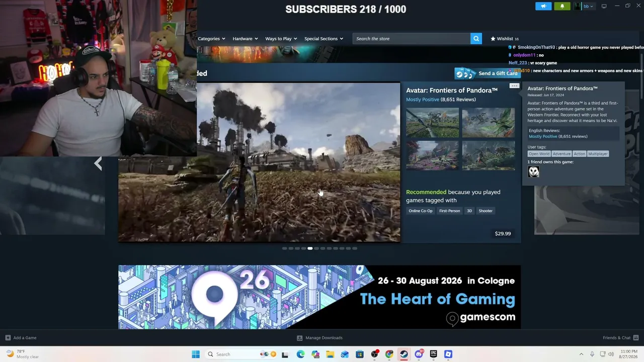Open the bb account dropdown

tap(588, 6)
